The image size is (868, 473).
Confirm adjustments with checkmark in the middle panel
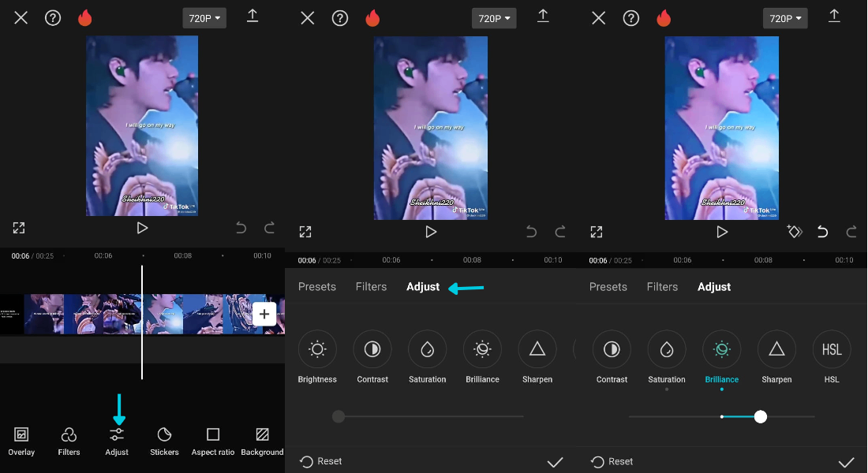click(556, 461)
